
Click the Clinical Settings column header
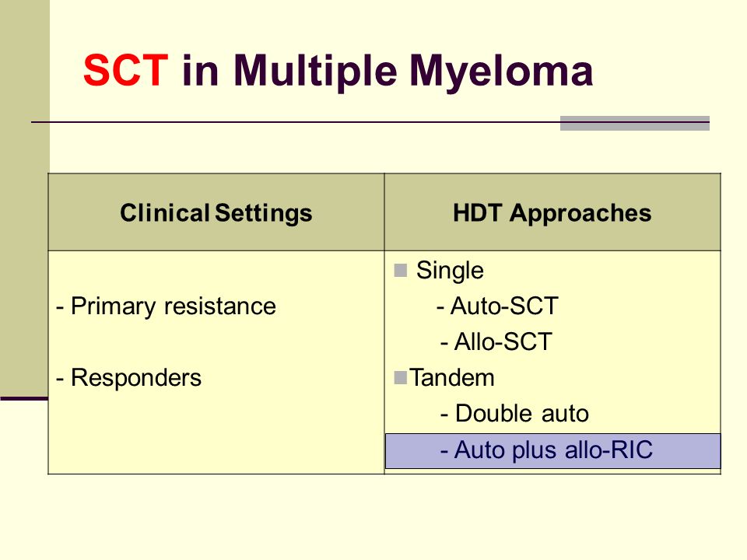click(216, 212)
